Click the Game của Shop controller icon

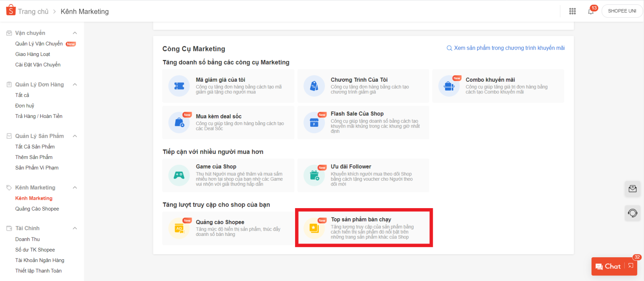point(179,175)
